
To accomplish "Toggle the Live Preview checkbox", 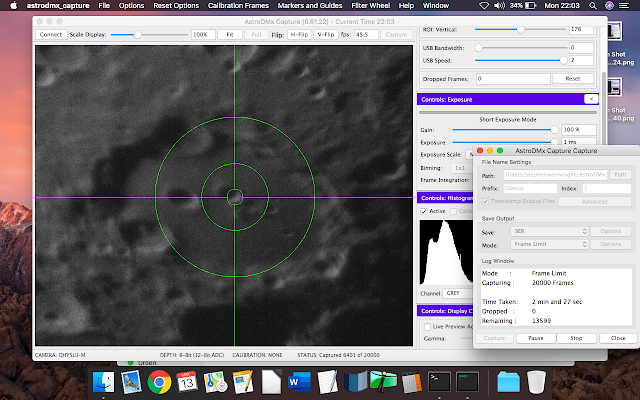I will coord(427,327).
